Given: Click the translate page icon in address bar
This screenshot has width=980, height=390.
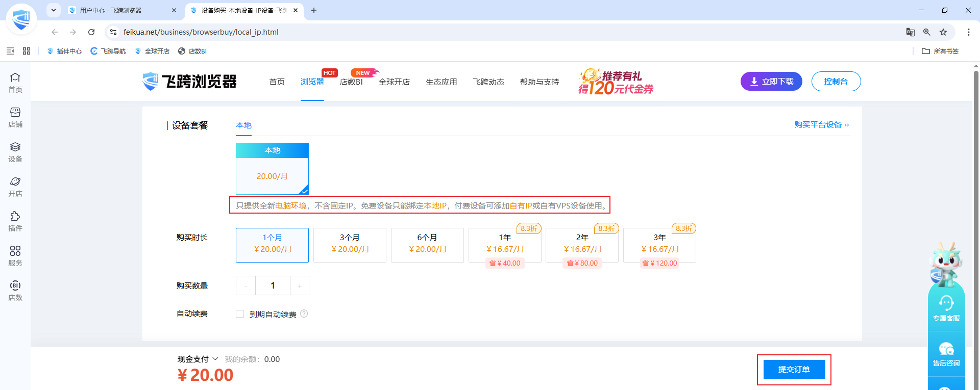Looking at the screenshot, I should (x=911, y=32).
